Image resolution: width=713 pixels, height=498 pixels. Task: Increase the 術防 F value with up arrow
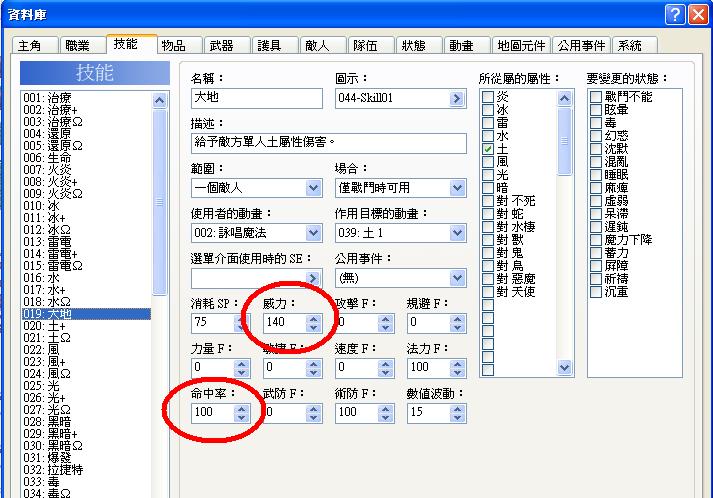(x=386, y=409)
